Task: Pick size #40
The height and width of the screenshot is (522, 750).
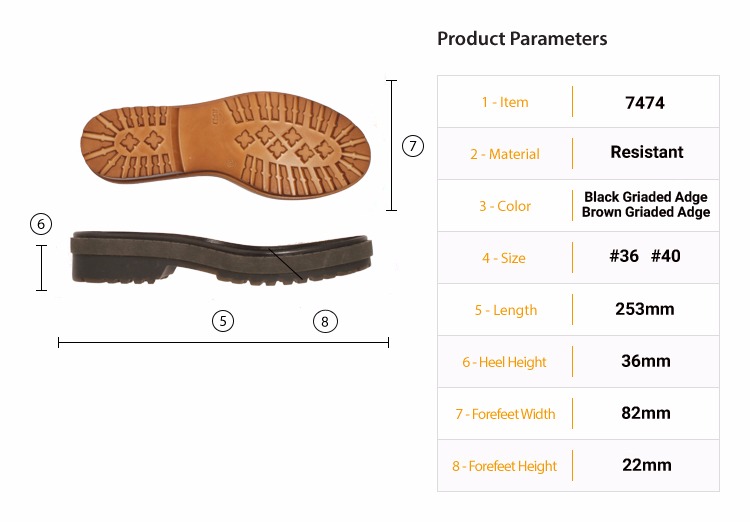Action: click(x=666, y=256)
